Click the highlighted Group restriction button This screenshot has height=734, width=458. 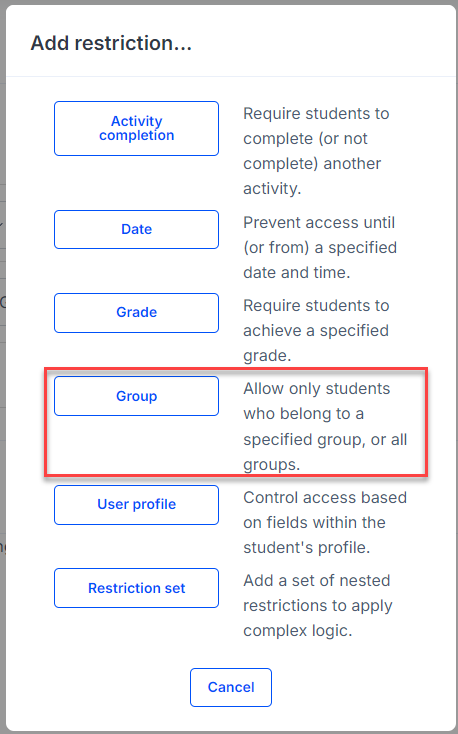tap(136, 396)
